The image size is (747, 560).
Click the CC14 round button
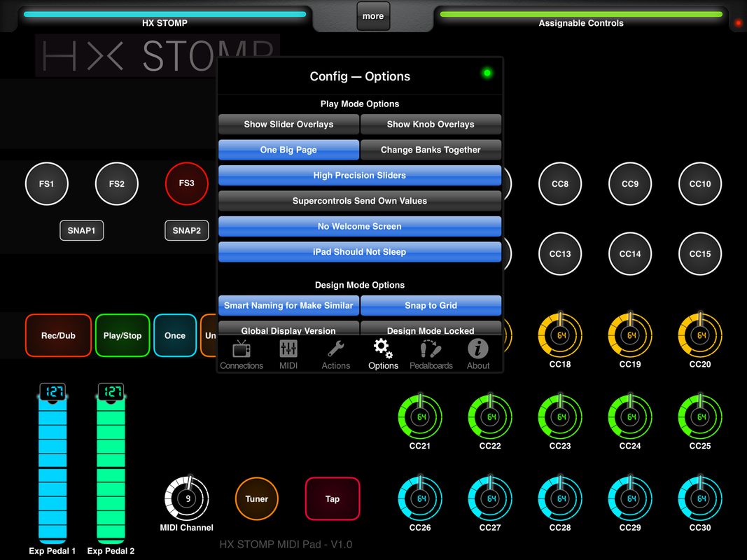[x=630, y=254]
